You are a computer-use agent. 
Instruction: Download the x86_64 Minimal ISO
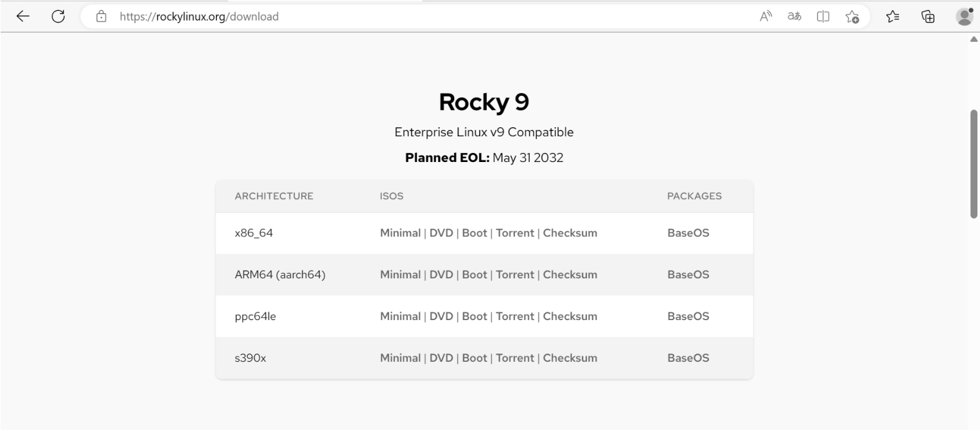point(399,233)
